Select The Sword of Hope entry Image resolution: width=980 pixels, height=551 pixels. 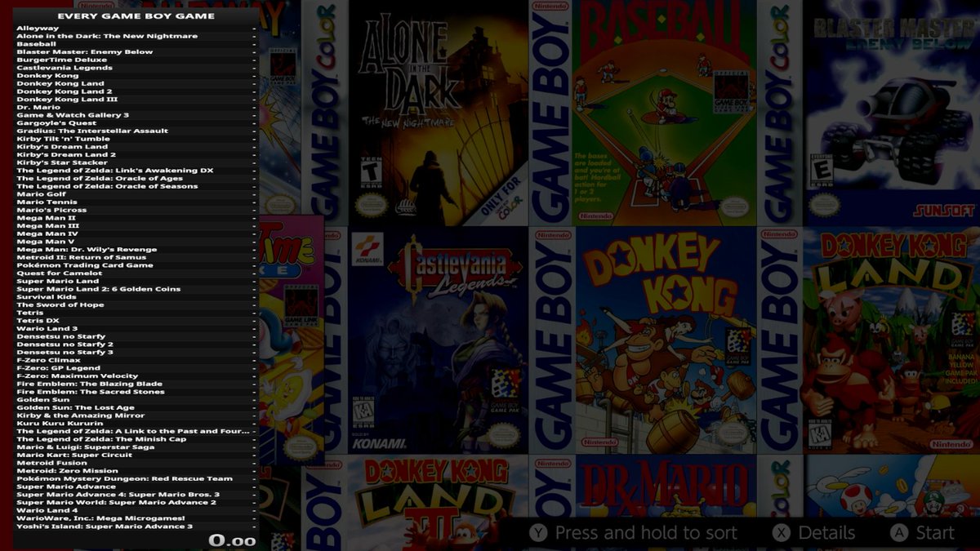136,304
